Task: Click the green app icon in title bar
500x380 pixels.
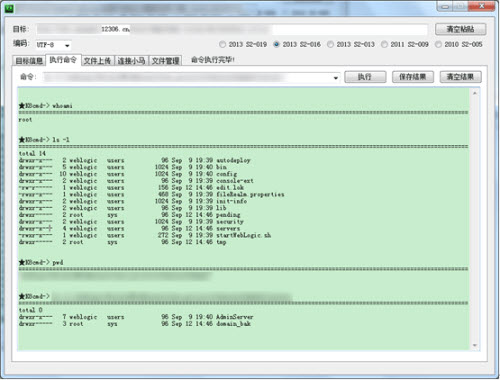Action: pos(9,8)
